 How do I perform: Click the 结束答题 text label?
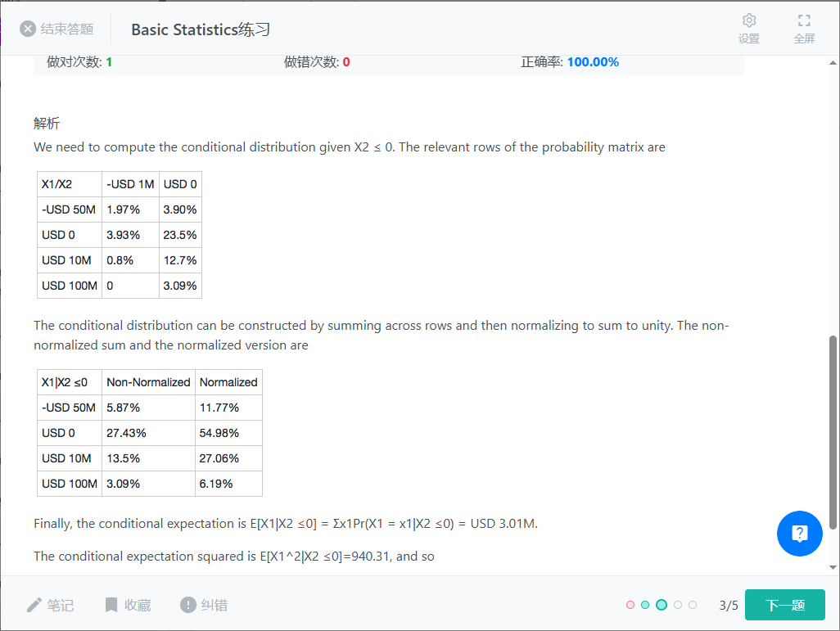click(67, 29)
